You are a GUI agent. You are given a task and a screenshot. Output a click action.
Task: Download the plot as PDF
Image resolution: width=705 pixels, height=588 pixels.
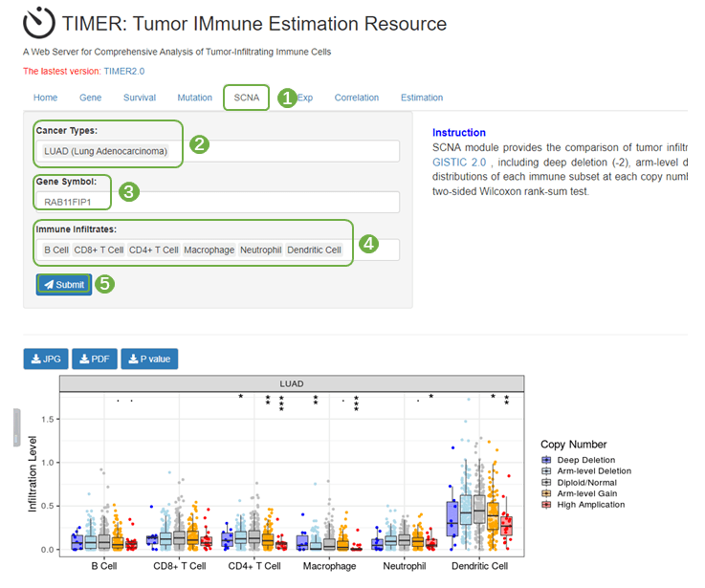(94, 359)
